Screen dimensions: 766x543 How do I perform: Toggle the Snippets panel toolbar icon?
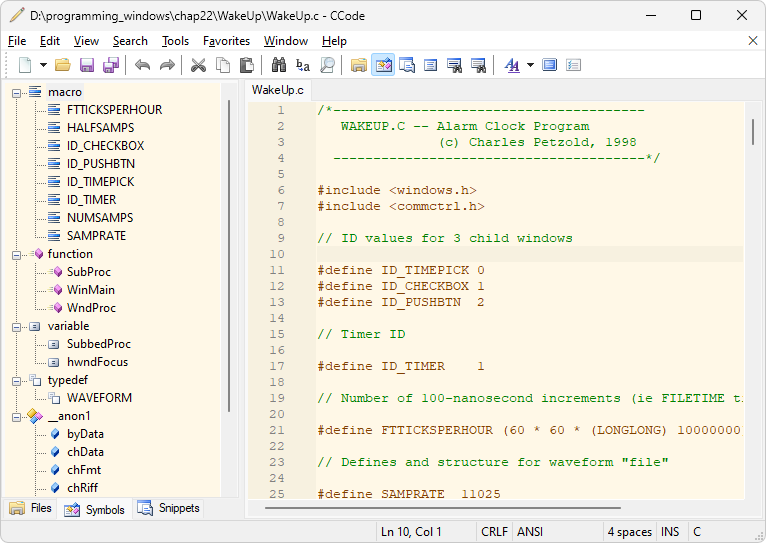coord(406,65)
